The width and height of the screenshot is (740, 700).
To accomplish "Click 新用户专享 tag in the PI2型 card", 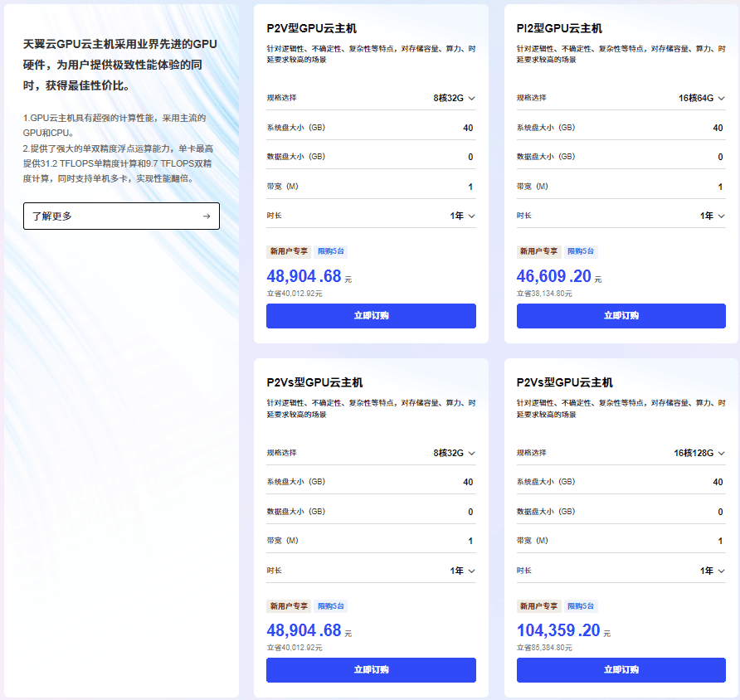I will click(x=538, y=251).
